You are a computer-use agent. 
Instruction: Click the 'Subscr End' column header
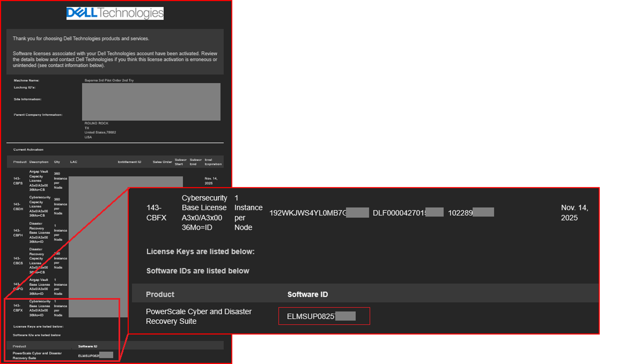tap(196, 162)
